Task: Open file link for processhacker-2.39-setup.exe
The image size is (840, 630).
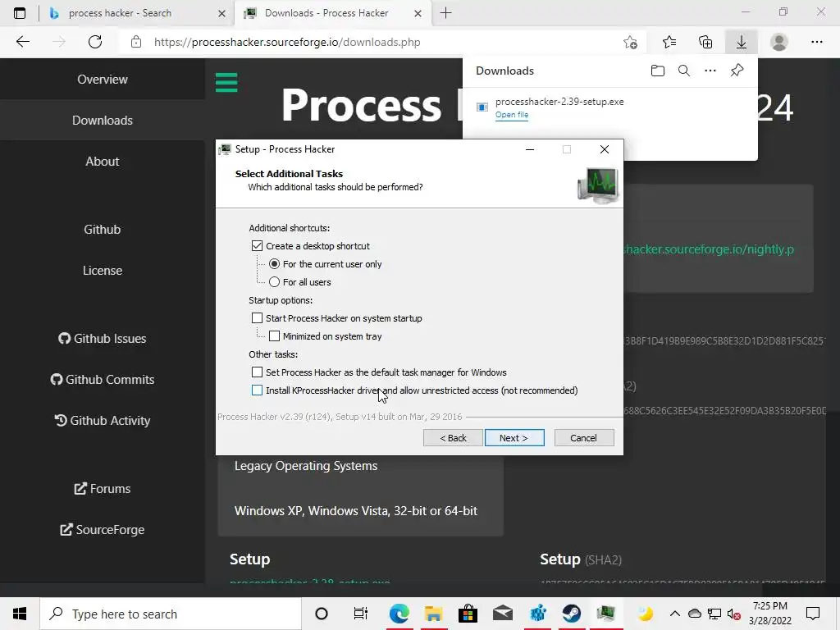Action: point(512,115)
